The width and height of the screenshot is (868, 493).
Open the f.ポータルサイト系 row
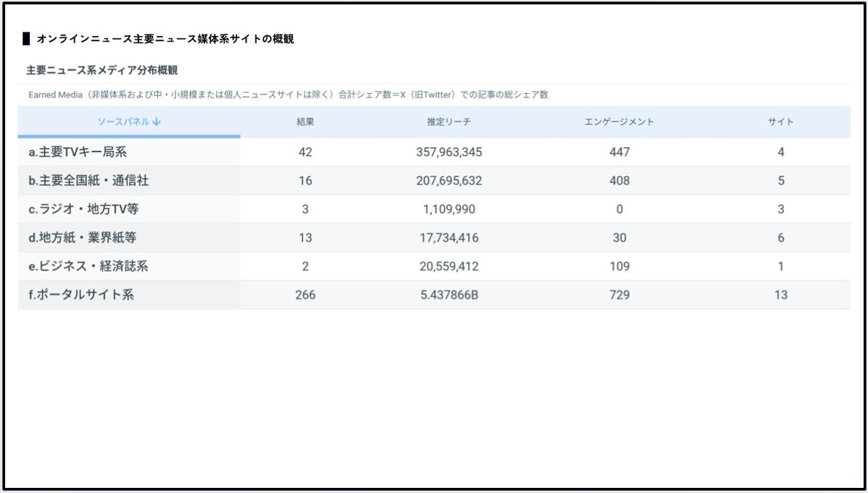(x=81, y=295)
